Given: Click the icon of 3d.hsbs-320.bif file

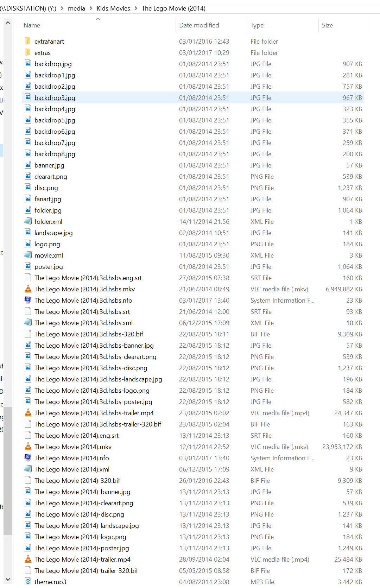Looking at the screenshot, I should [x=28, y=334].
